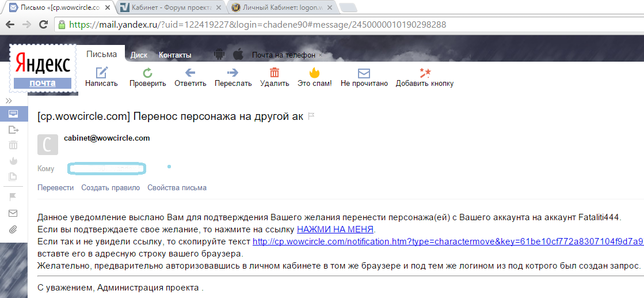
Task: Click Перевести link
Action: pyautogui.click(x=55, y=188)
